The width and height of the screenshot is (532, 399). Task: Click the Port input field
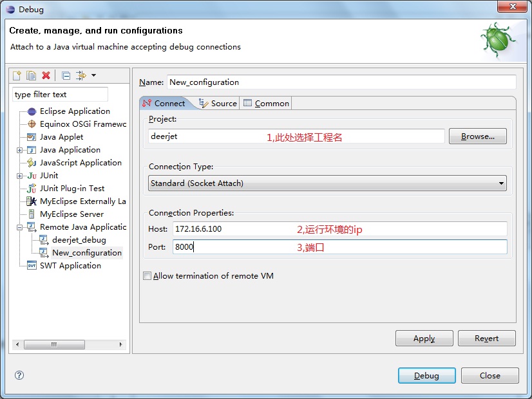340,246
